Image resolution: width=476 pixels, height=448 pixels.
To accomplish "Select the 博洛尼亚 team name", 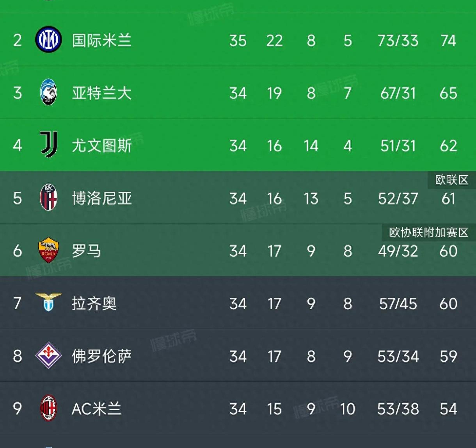I will (102, 198).
